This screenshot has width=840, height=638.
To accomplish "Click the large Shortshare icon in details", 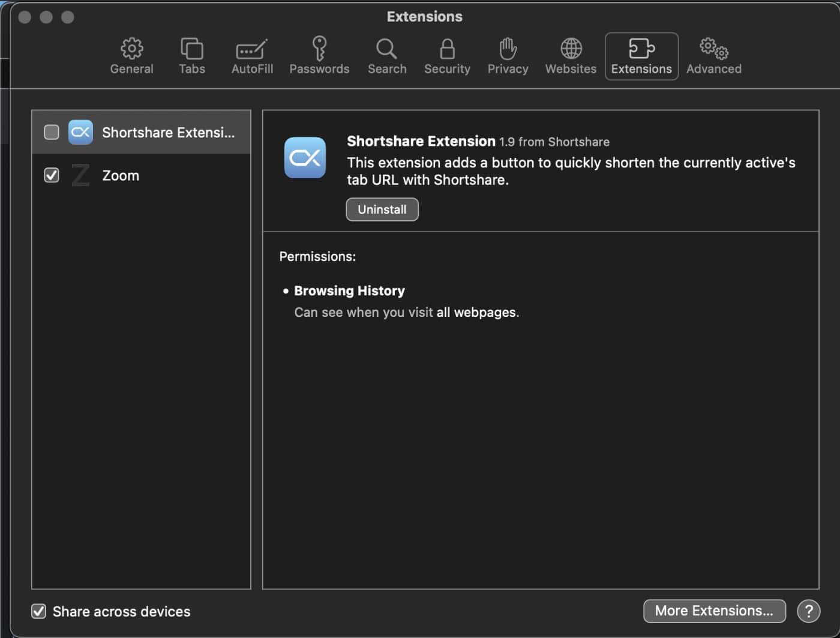I will 305,158.
